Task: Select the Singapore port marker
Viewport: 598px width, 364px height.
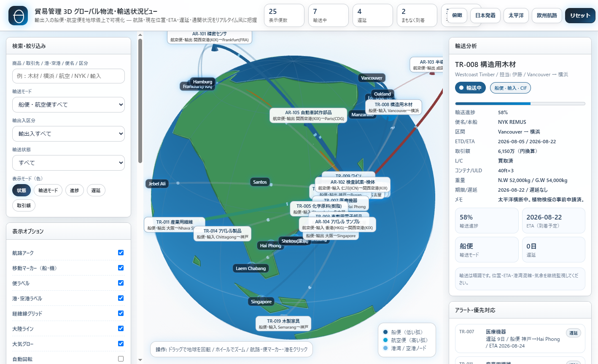Action: tap(261, 302)
